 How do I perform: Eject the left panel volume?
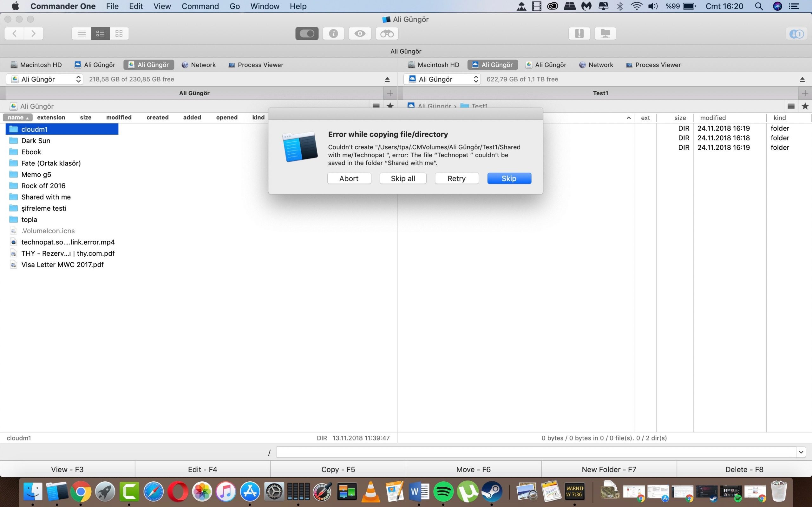[387, 80]
